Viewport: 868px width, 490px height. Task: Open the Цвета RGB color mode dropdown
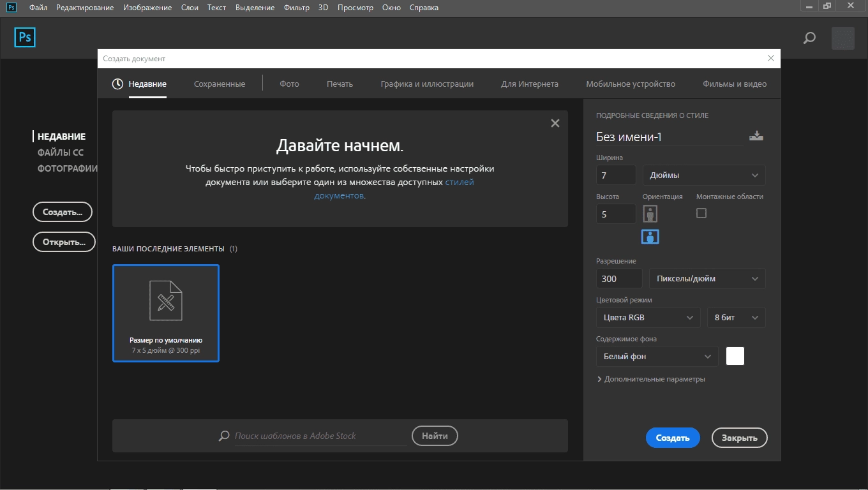648,317
